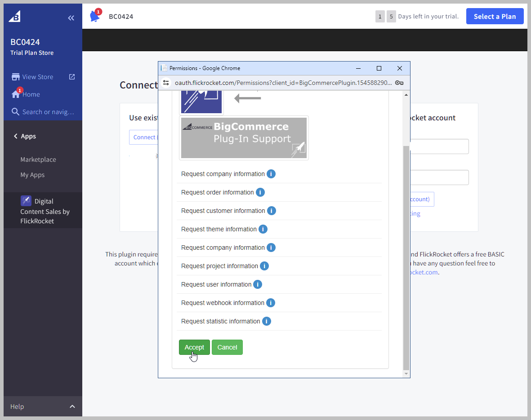
Task: Go back using the Apps chevron
Action: tap(16, 136)
